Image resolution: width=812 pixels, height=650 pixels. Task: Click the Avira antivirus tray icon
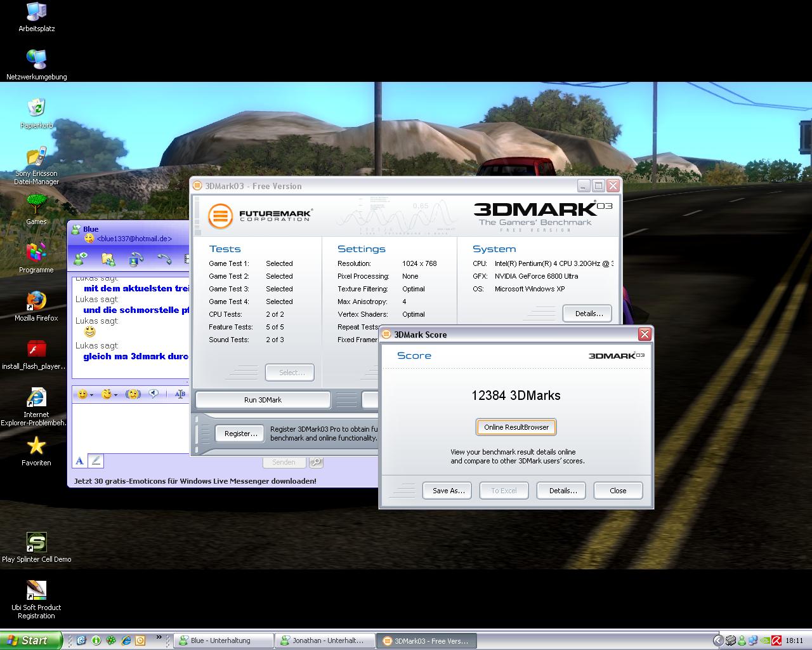click(775, 640)
